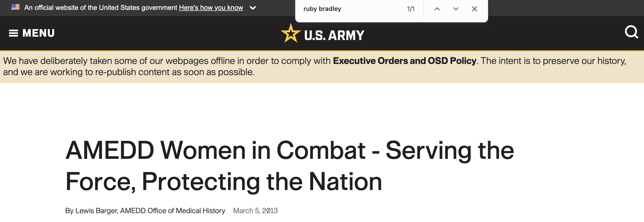The width and height of the screenshot is (644, 222).
Task: Click "AMEDD Office of Medical History" text
Action: (173, 211)
